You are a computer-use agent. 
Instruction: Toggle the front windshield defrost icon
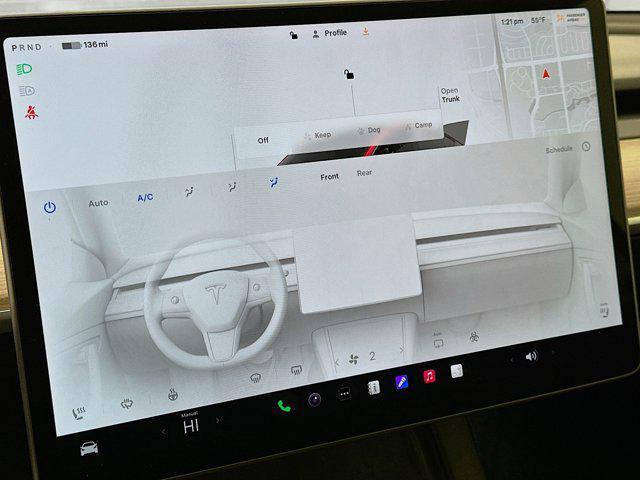(x=256, y=378)
